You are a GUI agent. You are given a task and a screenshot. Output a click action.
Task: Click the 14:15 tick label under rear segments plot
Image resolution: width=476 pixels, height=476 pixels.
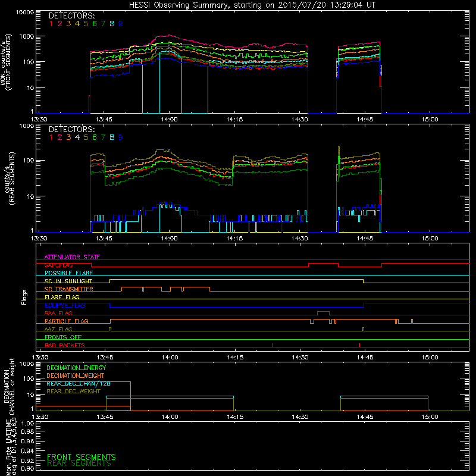point(234,239)
